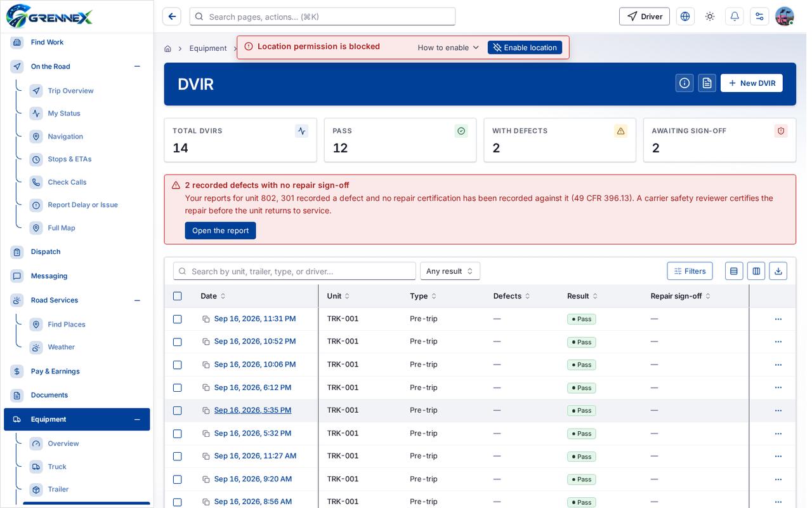Expand How to enable options

tap(449, 48)
